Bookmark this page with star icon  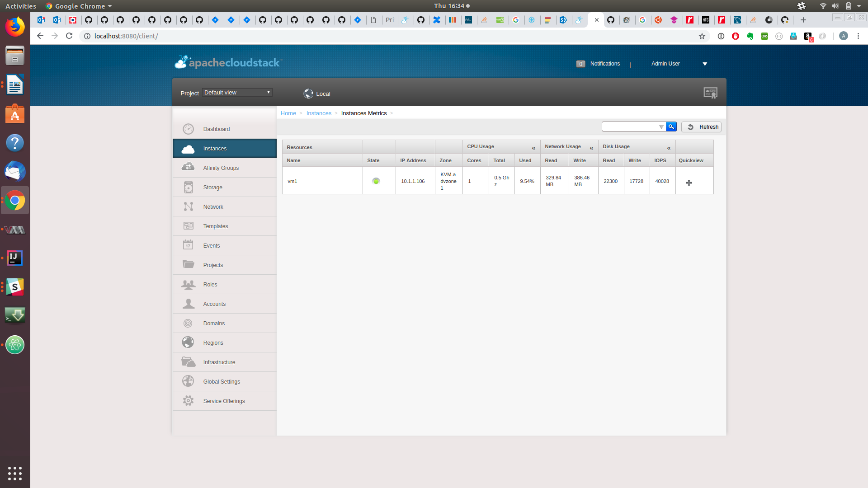(x=702, y=36)
